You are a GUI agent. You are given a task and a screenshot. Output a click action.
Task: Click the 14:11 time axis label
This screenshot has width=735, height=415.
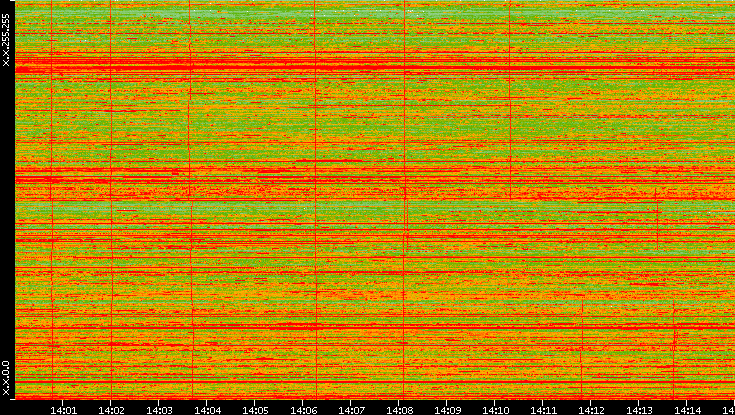(543, 410)
